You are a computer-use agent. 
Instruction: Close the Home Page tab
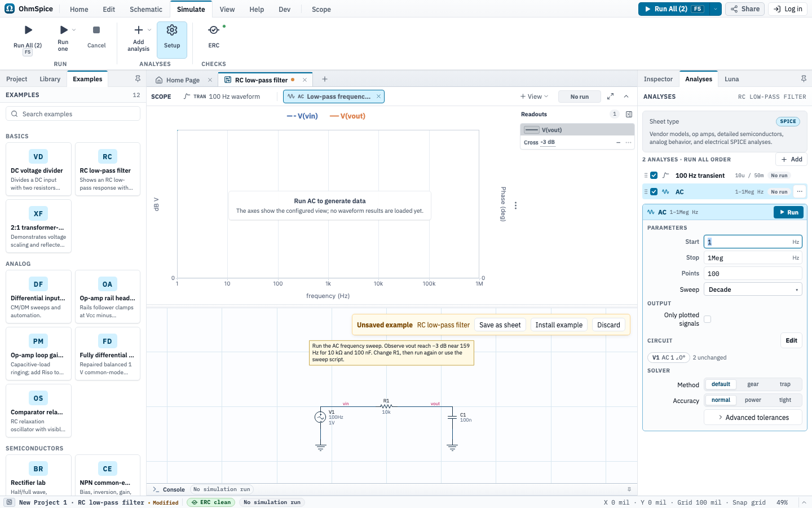(x=210, y=80)
